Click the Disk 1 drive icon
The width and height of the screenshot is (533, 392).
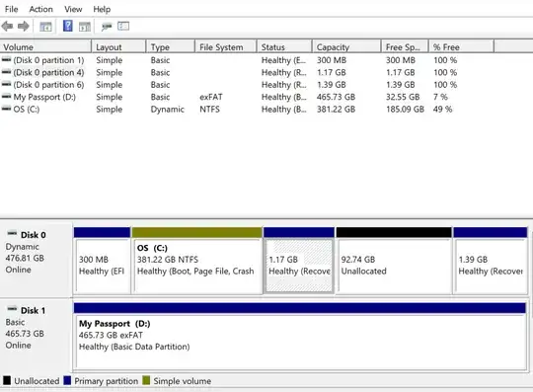[x=12, y=309]
